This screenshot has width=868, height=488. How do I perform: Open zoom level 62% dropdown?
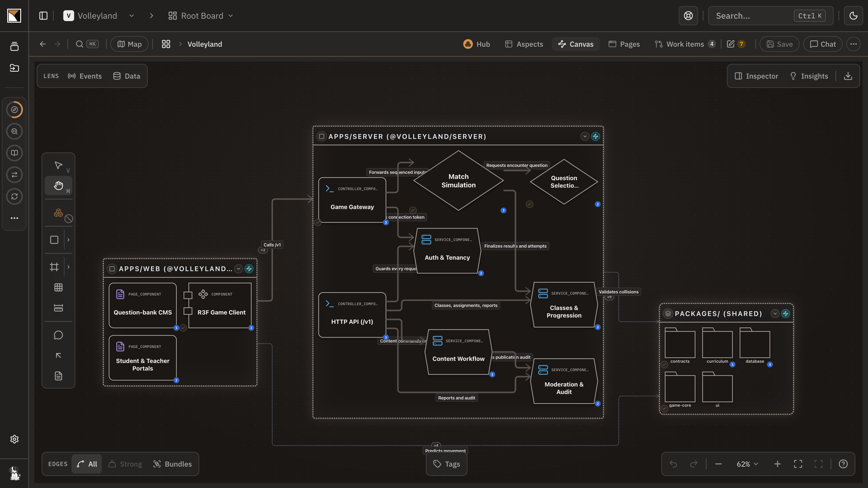[747, 464]
